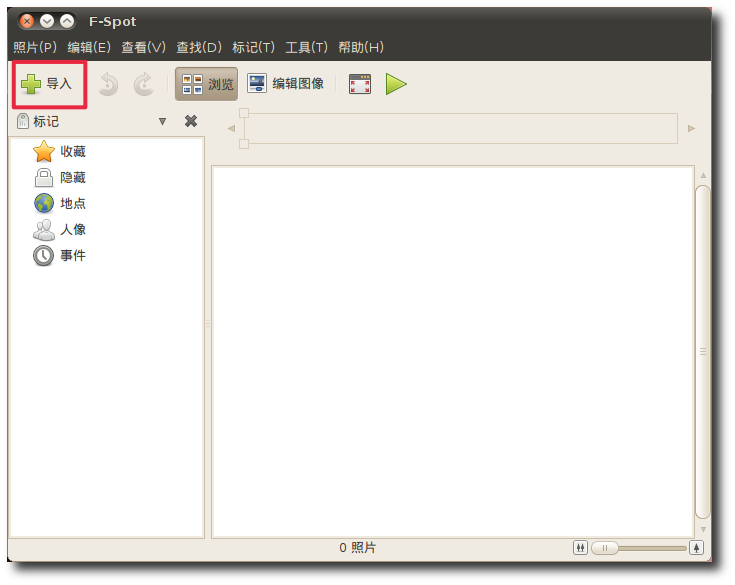Click the 0 照片 status text
Image resolution: width=735 pixels, height=585 pixels.
pos(357,548)
